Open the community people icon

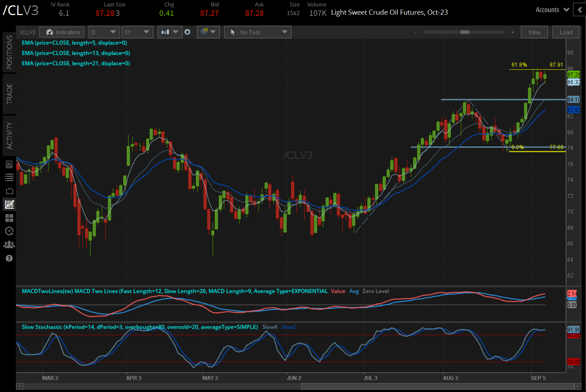point(9,245)
